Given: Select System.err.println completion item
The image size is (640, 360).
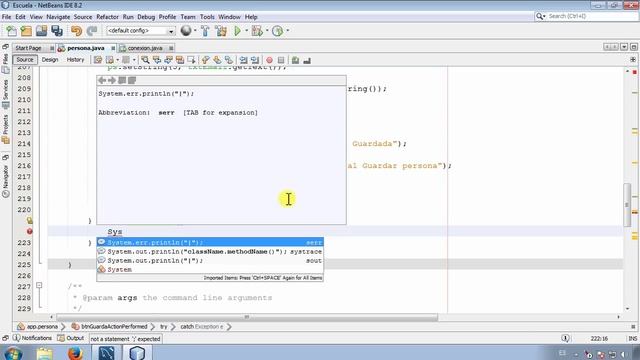Looking at the screenshot, I should click(x=210, y=242).
